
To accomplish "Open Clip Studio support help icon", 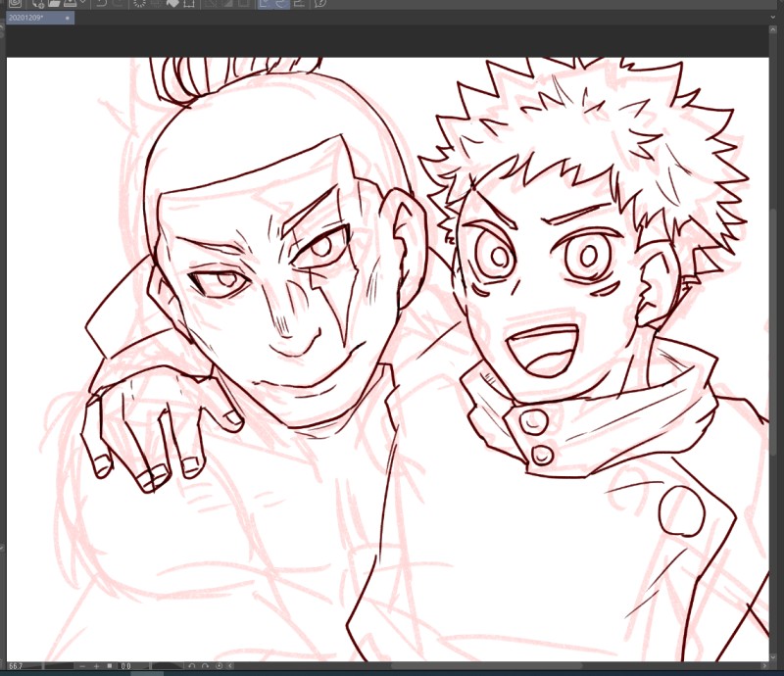I will (320, 3).
